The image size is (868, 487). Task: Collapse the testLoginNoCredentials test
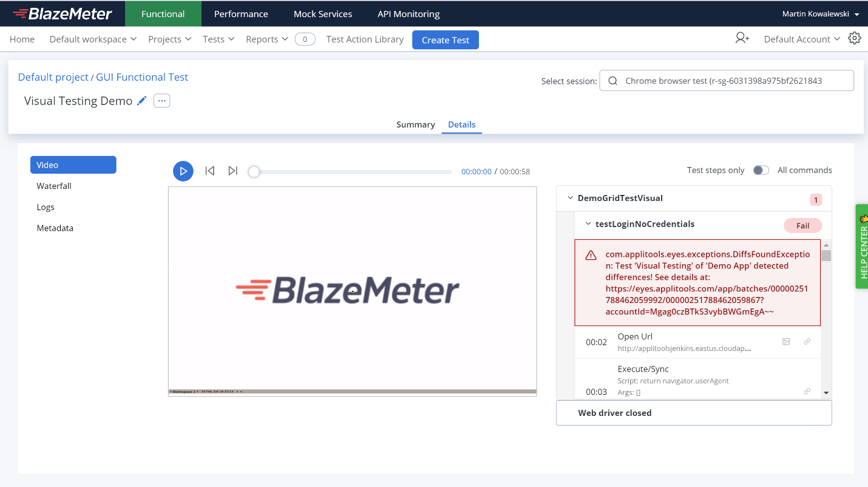coord(588,224)
